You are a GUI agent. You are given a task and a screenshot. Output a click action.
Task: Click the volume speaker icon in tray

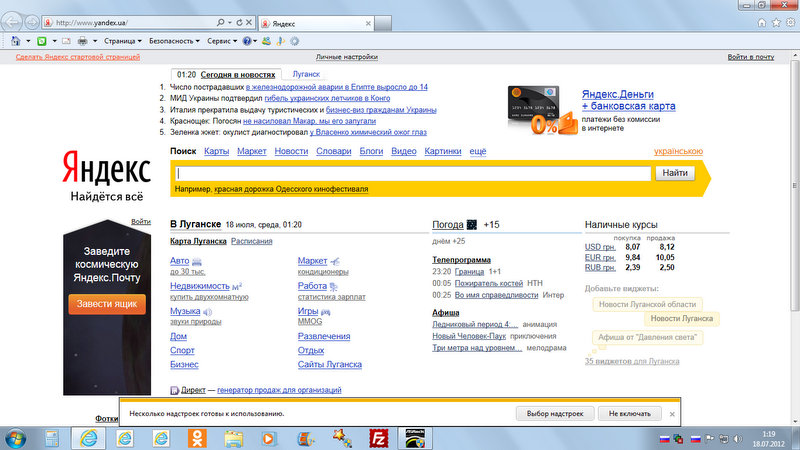coord(738,439)
